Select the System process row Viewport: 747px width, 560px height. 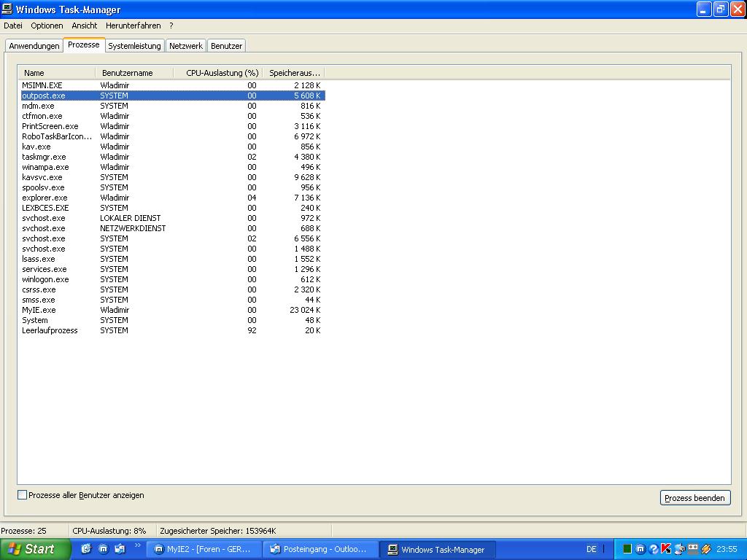coord(172,321)
